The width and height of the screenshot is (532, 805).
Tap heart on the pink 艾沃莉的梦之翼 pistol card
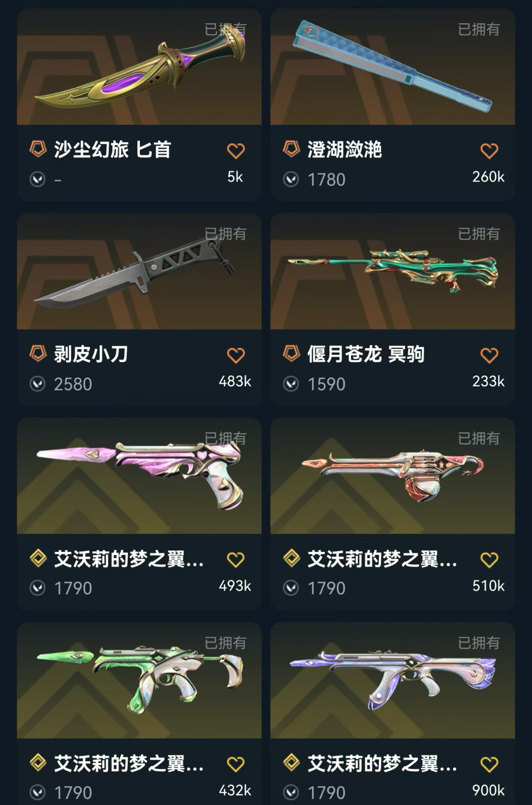coord(235,559)
